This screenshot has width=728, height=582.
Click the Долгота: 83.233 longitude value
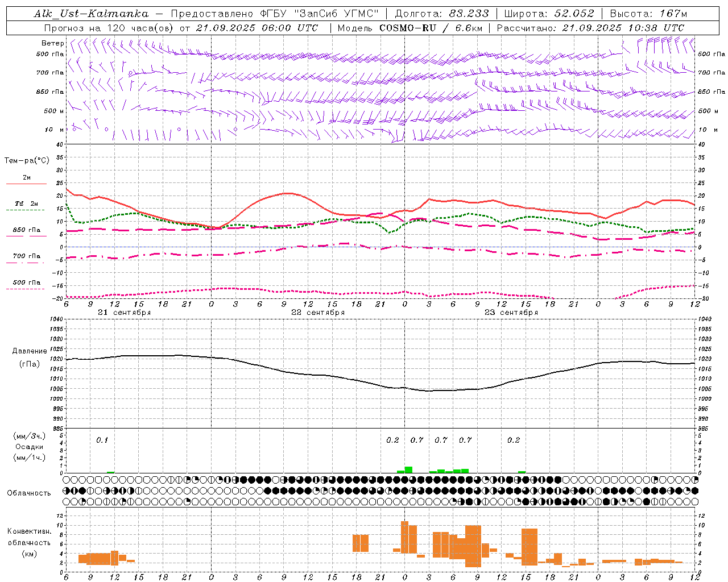click(x=442, y=14)
